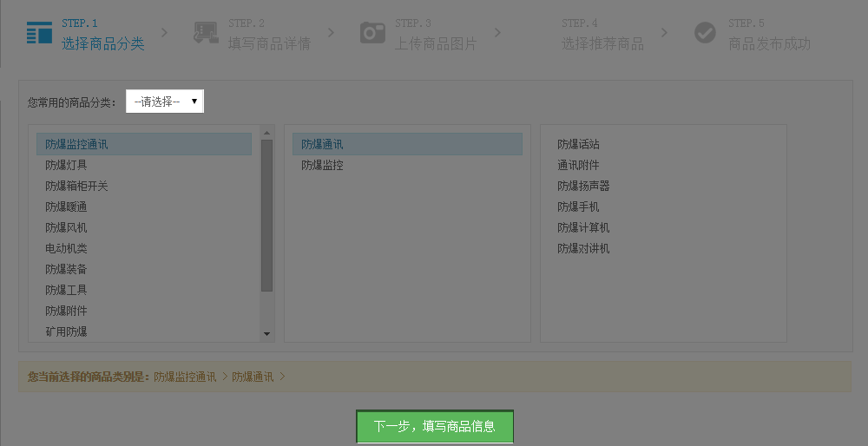
Task: Select 防爆监控通讯 in the first category list
Action: (76, 144)
